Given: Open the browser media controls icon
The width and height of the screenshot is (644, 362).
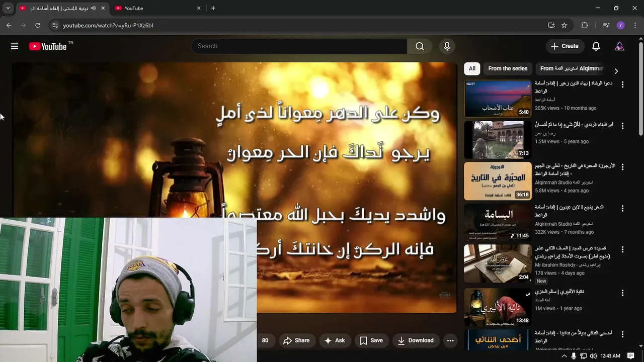Looking at the screenshot, I should [x=606, y=25].
